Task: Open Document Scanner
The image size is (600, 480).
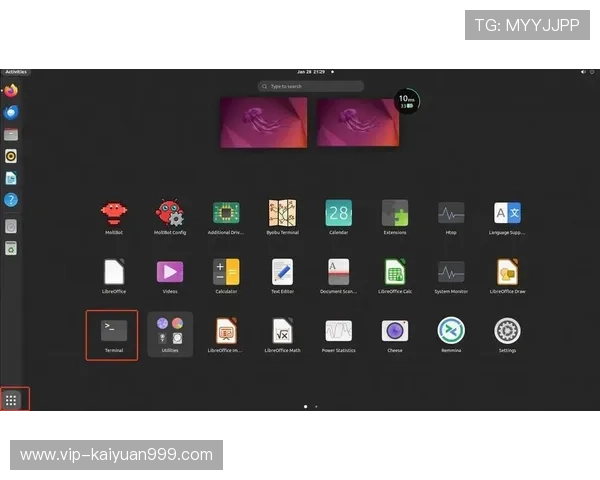Action: point(338,276)
